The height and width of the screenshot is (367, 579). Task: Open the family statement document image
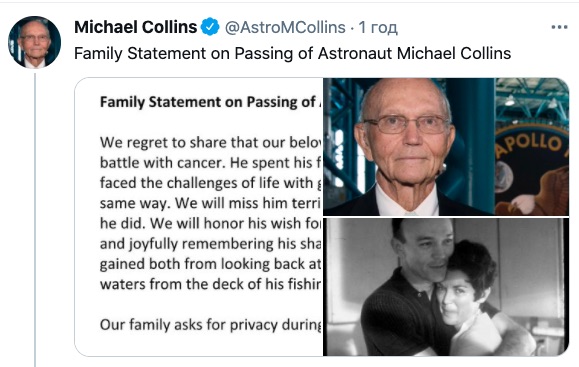click(199, 217)
